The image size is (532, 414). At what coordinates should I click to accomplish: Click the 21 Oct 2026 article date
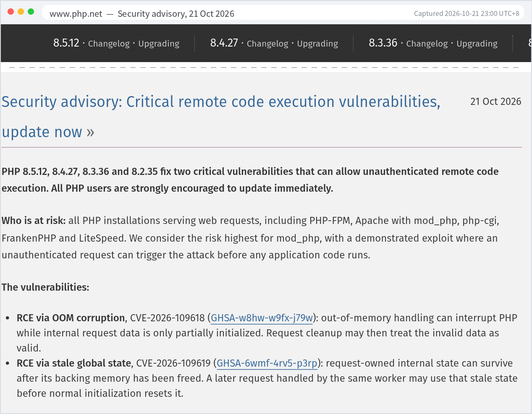pos(495,102)
